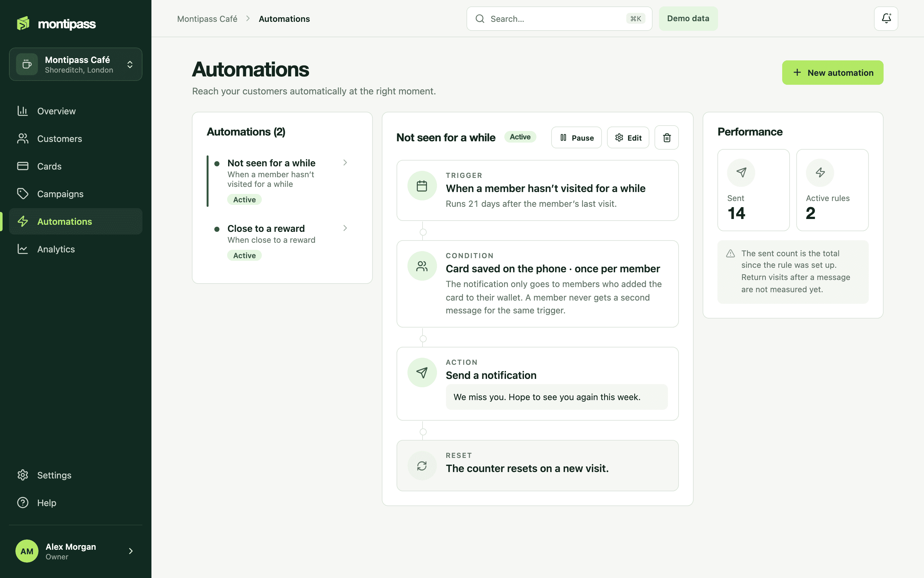Click the Montipass logo icon
The height and width of the screenshot is (578, 924).
[x=23, y=23]
